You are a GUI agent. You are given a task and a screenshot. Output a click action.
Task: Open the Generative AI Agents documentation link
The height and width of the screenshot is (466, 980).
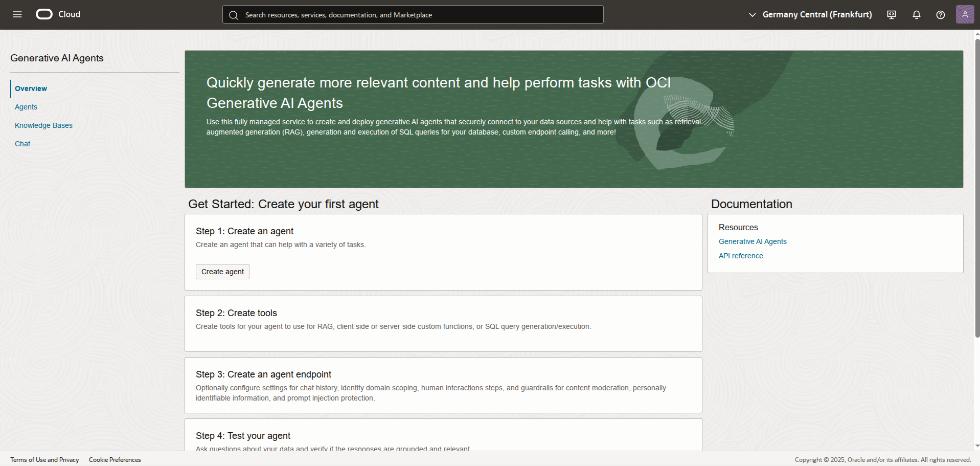(753, 241)
